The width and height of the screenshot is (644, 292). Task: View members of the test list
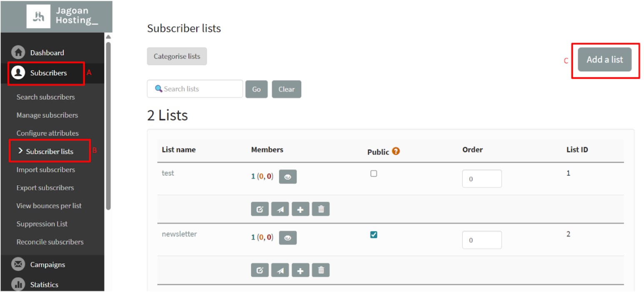point(287,176)
